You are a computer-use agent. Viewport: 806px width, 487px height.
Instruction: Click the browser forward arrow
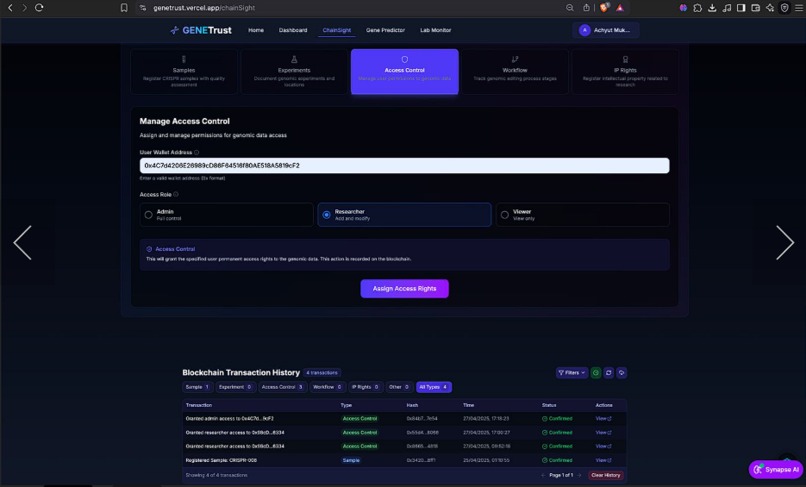(x=24, y=8)
